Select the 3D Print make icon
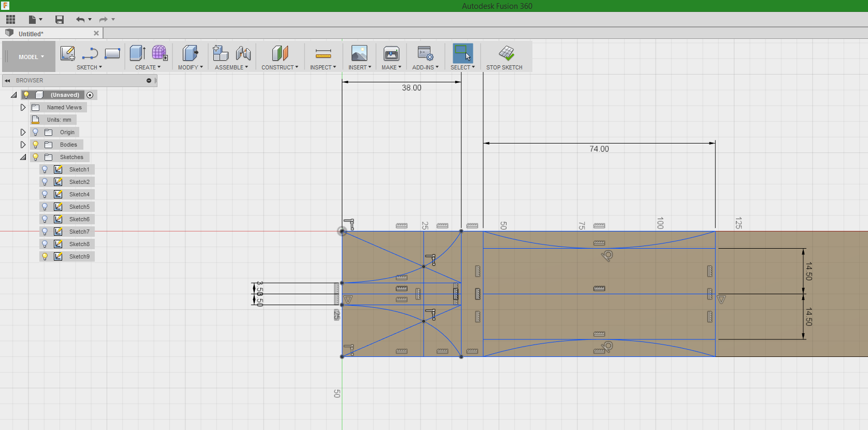Viewport: 868px width, 430px height. [x=392, y=53]
